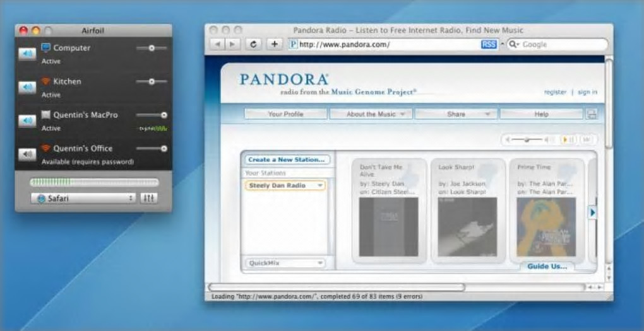Image resolution: width=644 pixels, height=331 pixels.
Task: Adjust Quentin's Office volume slider
Action: pos(152,149)
